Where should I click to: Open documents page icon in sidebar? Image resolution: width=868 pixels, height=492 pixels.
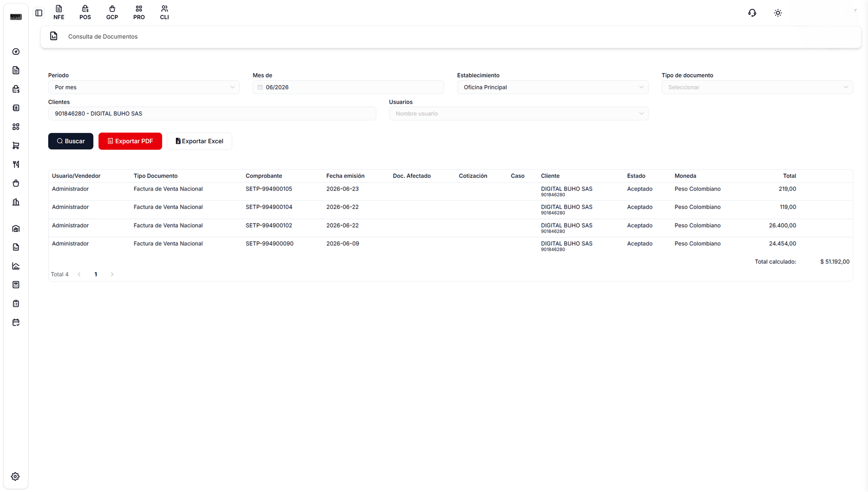(x=16, y=71)
